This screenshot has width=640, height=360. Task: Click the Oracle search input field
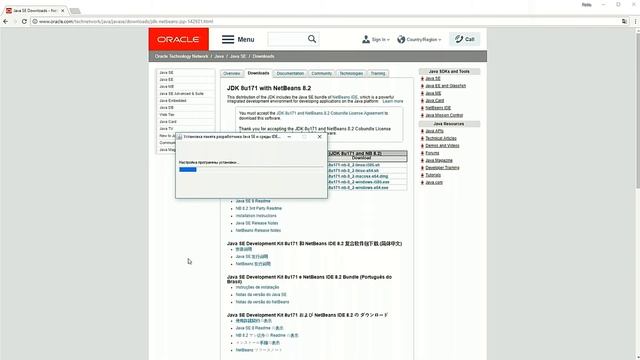287,39
